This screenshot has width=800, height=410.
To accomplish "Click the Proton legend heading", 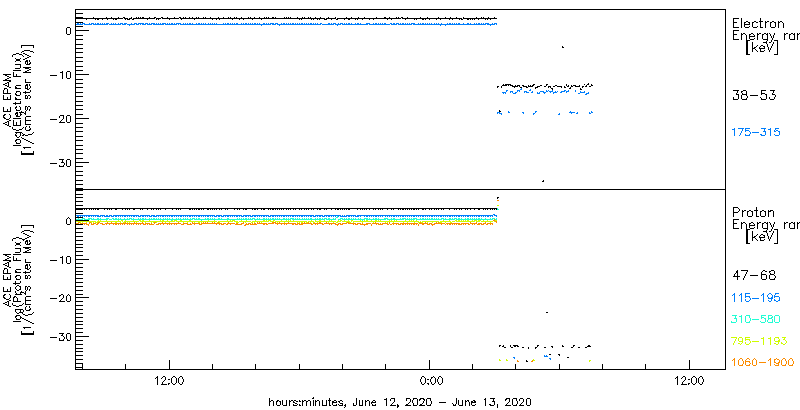I will click(x=753, y=212).
